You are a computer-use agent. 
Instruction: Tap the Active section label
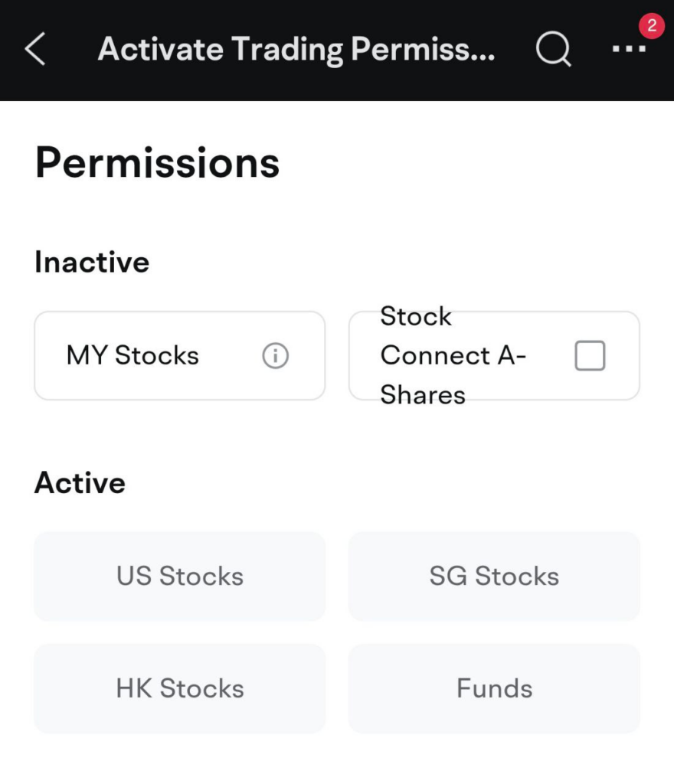80,483
